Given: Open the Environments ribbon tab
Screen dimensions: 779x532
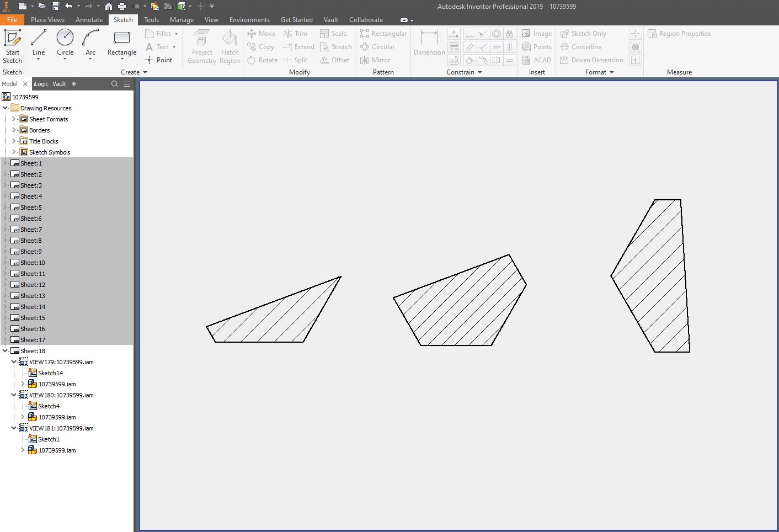Looking at the screenshot, I should [249, 19].
